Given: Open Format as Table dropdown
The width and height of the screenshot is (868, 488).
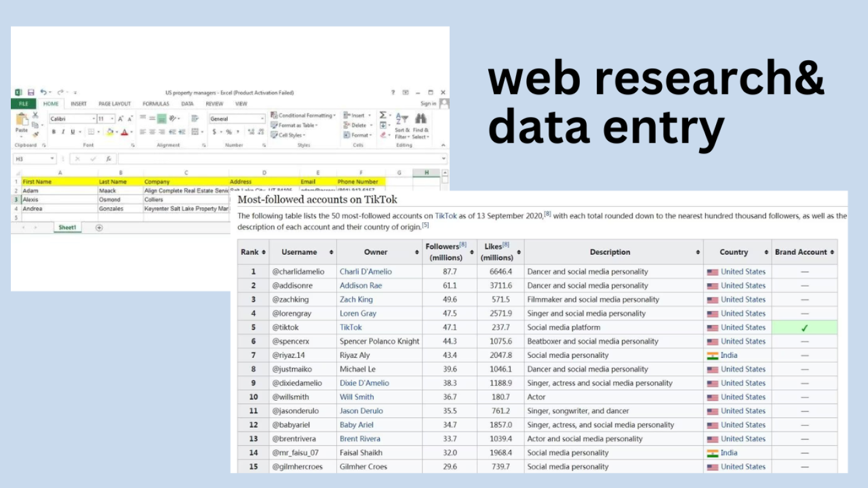Looking at the screenshot, I should pyautogui.click(x=294, y=125).
